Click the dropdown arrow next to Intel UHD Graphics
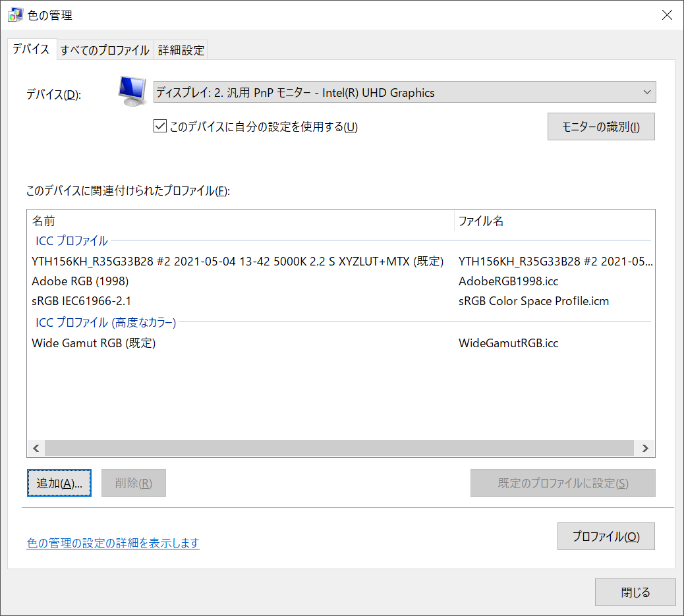This screenshot has width=684, height=616. click(646, 92)
